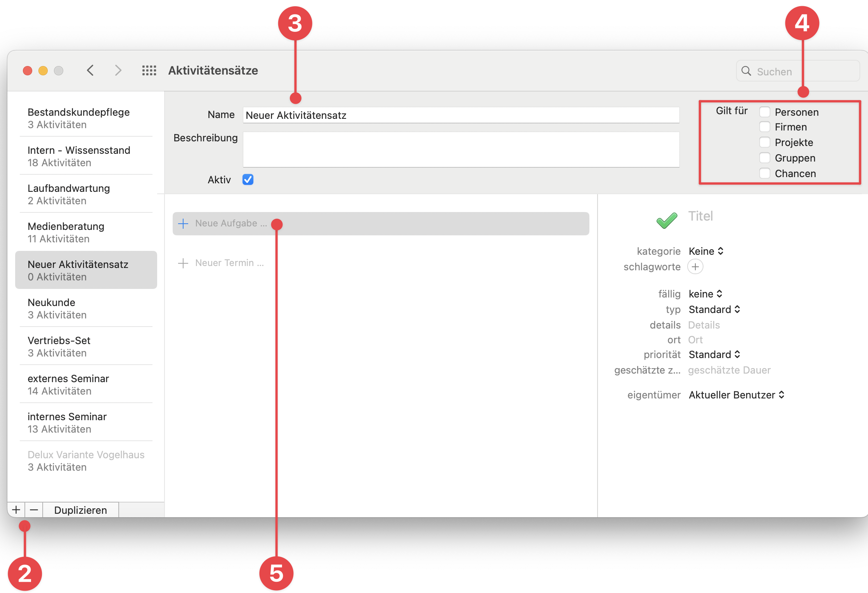Click Neuer Termin to add an appointment
Screen dimensions: 868x593
coord(229,263)
